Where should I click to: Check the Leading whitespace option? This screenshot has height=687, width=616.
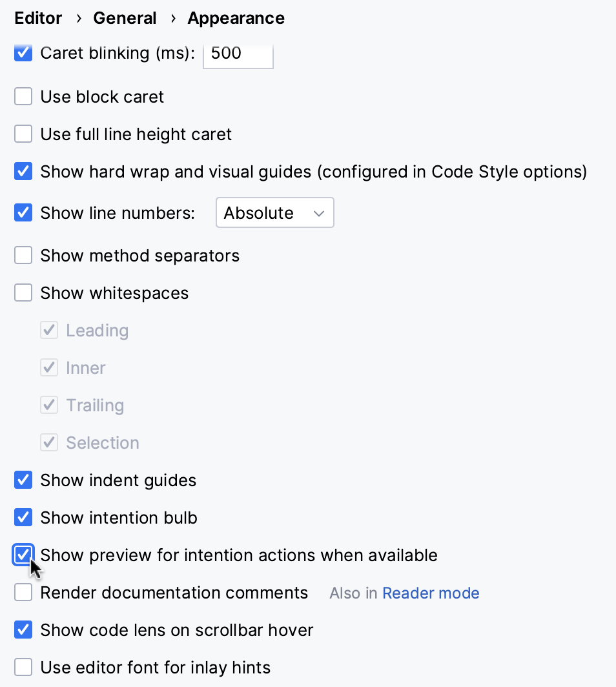49,330
